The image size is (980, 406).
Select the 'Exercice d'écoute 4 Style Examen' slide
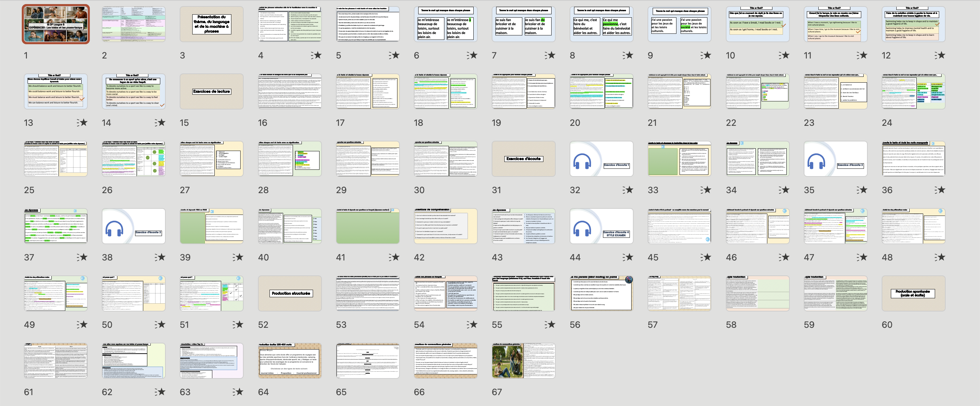(x=602, y=226)
